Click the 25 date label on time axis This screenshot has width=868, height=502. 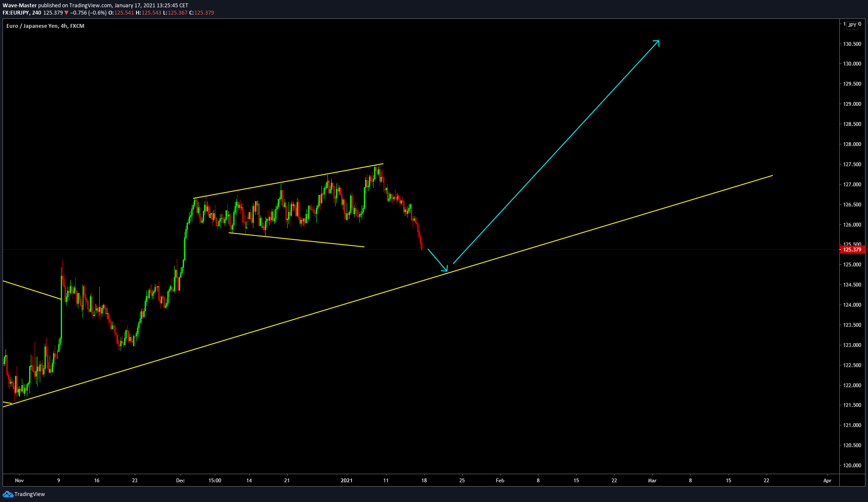[462, 481]
